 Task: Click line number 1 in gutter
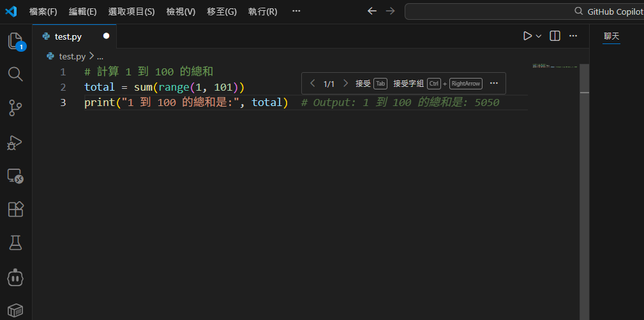(63, 72)
